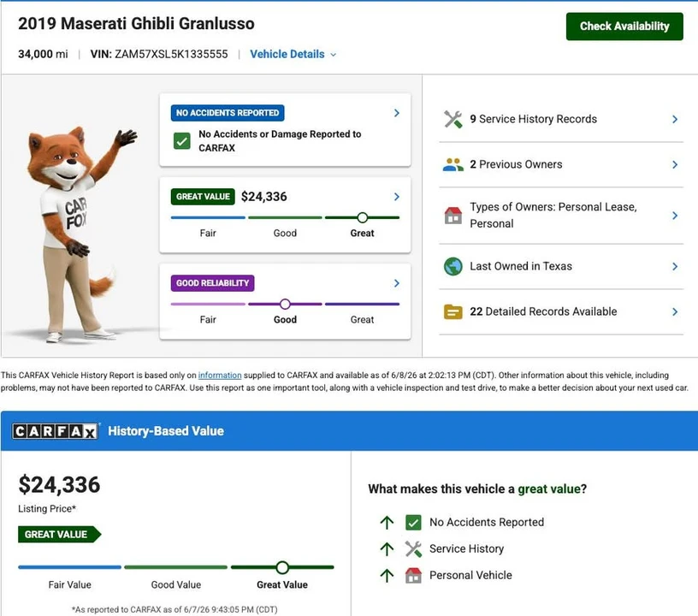Click 'Types of Owners: Personal Lease, Personal' text

(553, 216)
